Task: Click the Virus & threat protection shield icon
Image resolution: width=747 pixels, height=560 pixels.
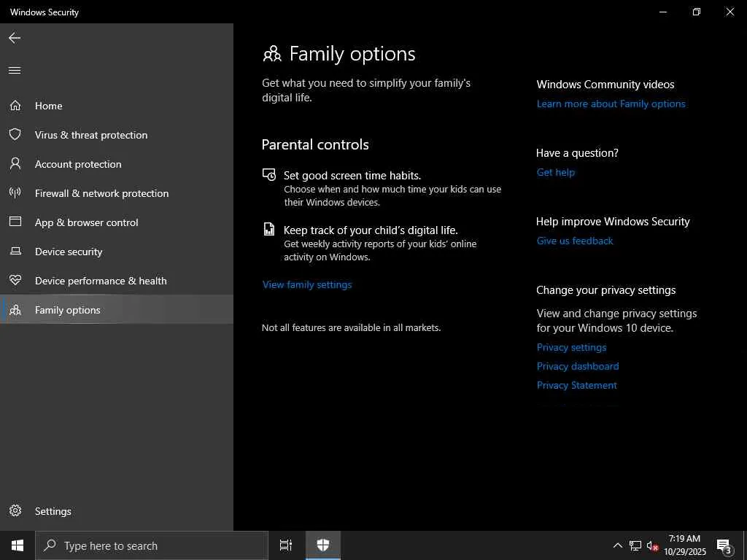Action: click(x=15, y=134)
